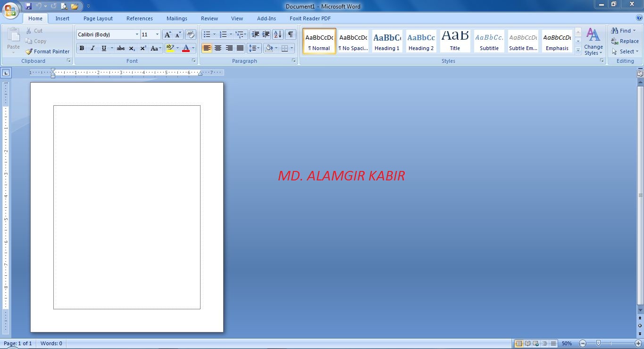The height and width of the screenshot is (349, 644).
Task: Click the Office Button logo
Action: [x=10, y=10]
